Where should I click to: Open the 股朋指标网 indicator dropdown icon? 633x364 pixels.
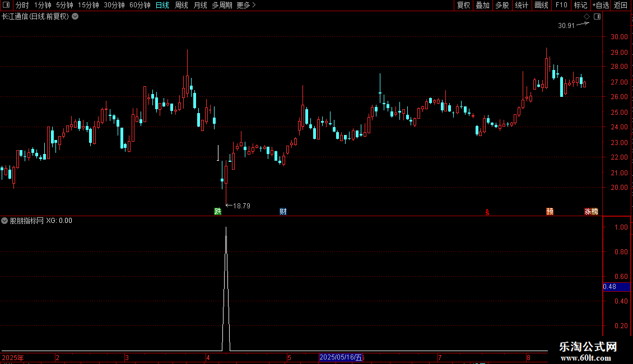4,221
